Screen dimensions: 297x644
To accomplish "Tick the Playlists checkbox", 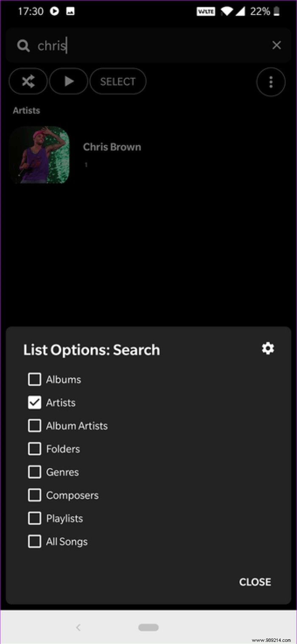I will (x=34, y=518).
